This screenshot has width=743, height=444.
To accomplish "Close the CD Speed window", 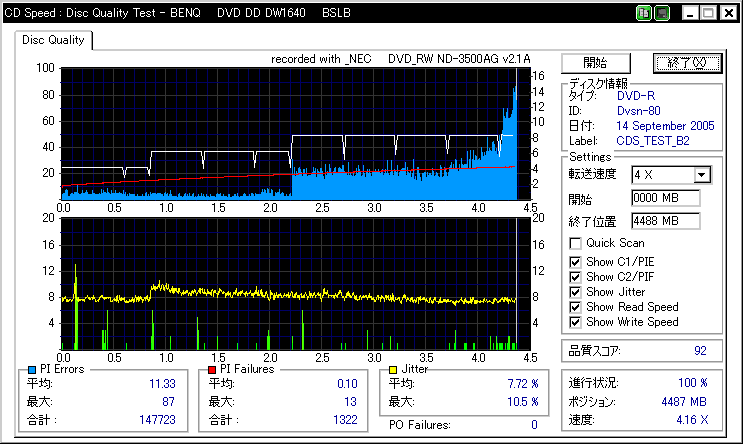I will coord(729,13).
